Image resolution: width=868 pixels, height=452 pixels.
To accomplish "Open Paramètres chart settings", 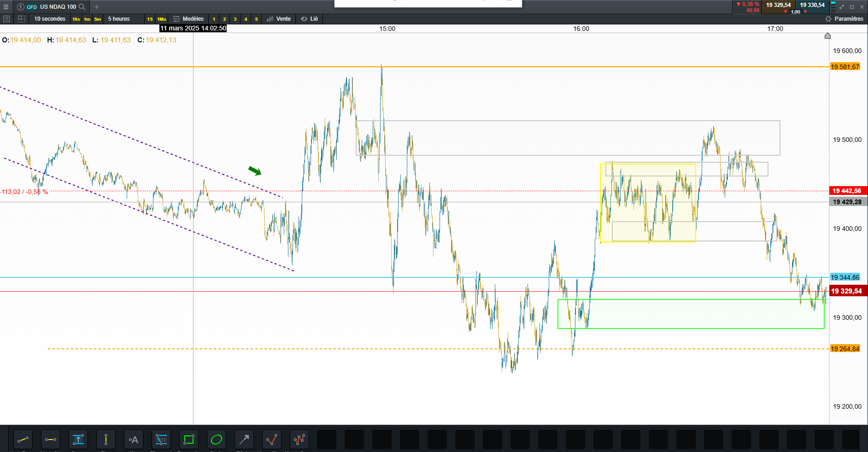I will (844, 19).
